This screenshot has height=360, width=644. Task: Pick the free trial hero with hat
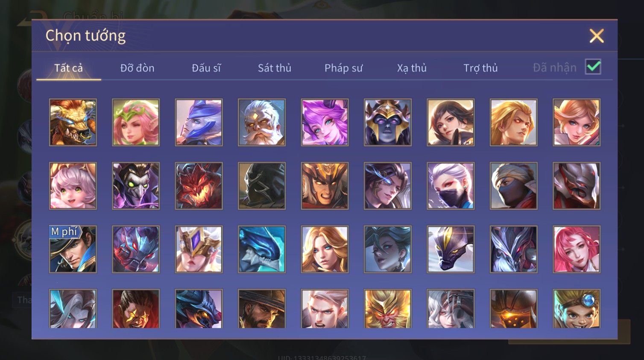73,249
